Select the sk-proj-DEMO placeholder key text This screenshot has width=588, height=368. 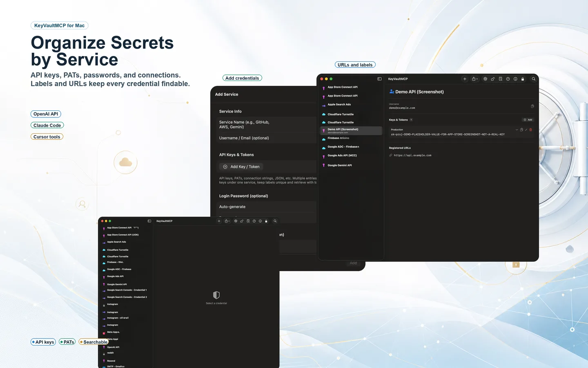448,134
